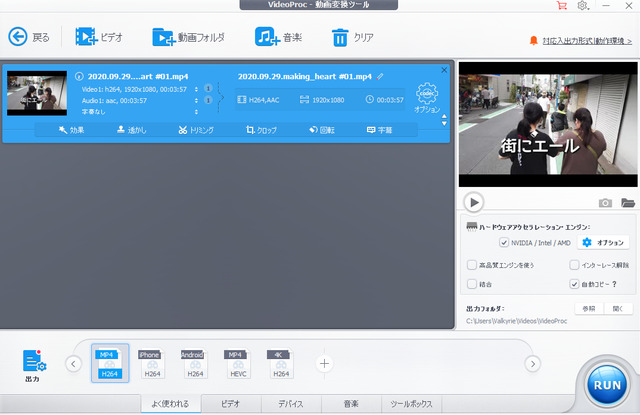Take a snapshot with camera icon
Image resolution: width=640 pixels, height=415 pixels.
605,203
